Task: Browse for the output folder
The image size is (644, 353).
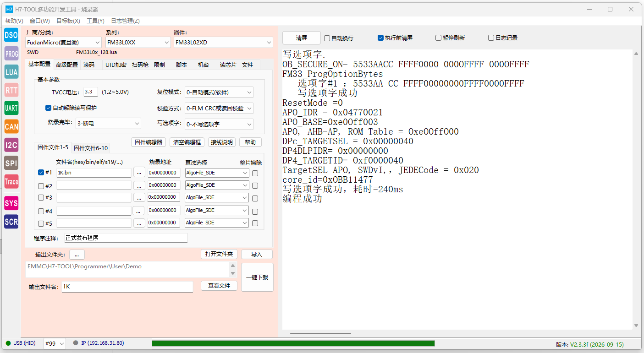Action: 77,254
